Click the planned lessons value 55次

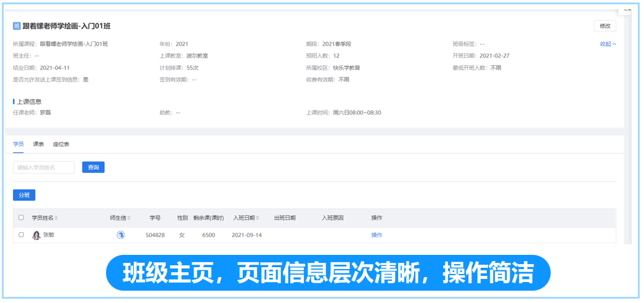click(192, 68)
